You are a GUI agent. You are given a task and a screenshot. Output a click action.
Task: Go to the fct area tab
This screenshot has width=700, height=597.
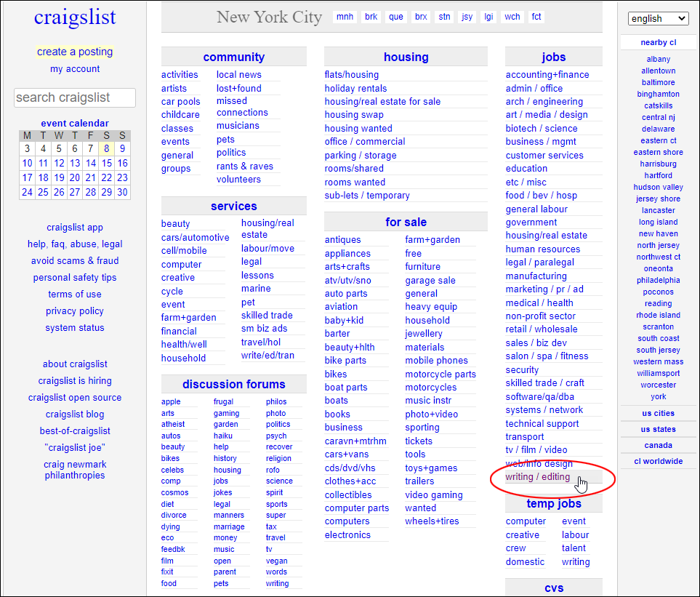[536, 17]
